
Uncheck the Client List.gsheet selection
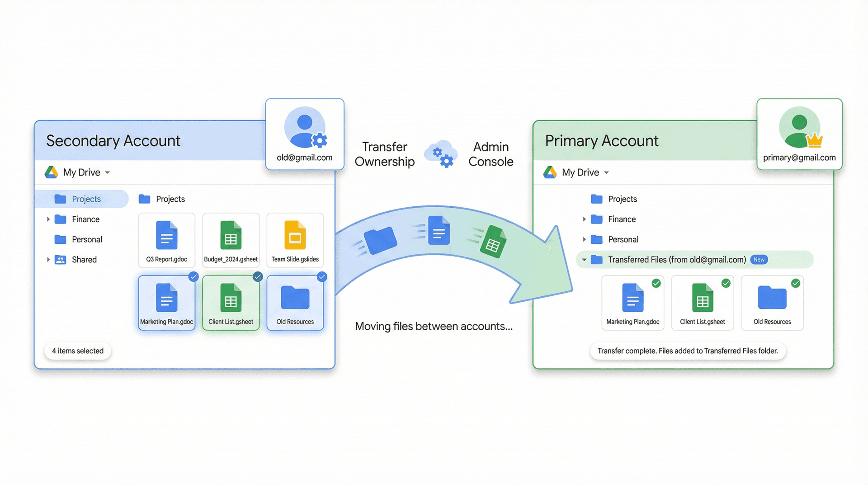[258, 277]
